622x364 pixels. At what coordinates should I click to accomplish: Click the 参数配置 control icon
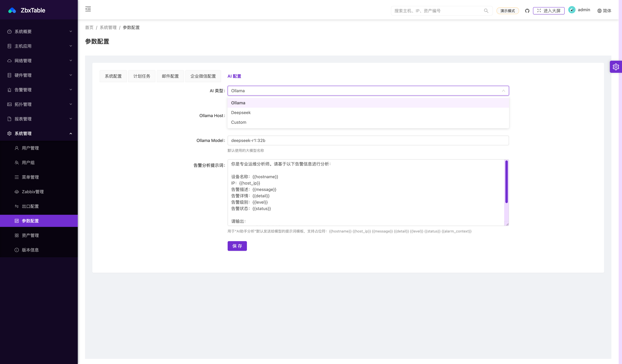point(17,221)
